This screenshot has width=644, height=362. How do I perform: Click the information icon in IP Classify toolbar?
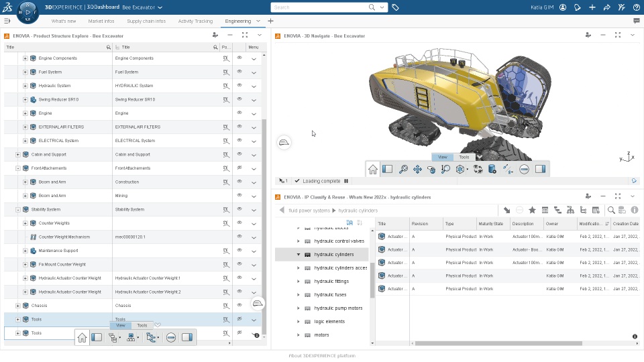pos(635,210)
